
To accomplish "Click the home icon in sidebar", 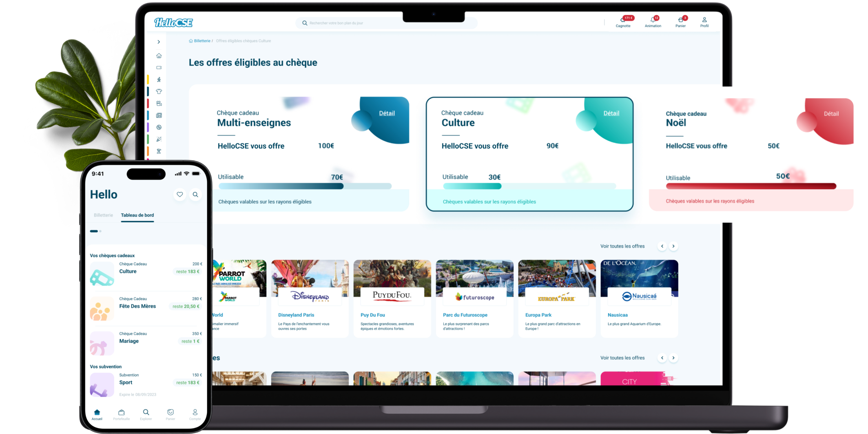I will pyautogui.click(x=159, y=56).
